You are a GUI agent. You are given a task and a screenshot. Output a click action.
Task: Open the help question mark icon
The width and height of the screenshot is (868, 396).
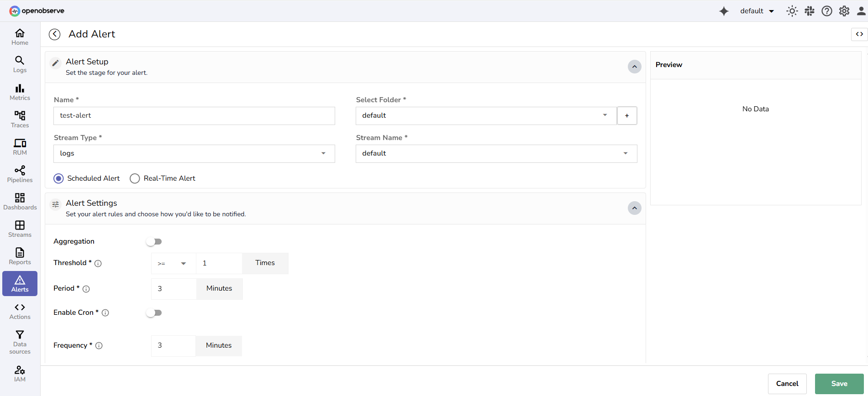pos(827,11)
